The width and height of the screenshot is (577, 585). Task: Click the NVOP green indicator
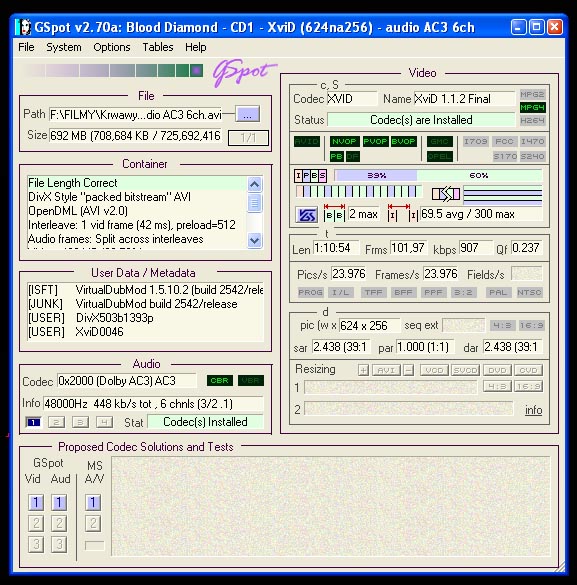(344, 141)
